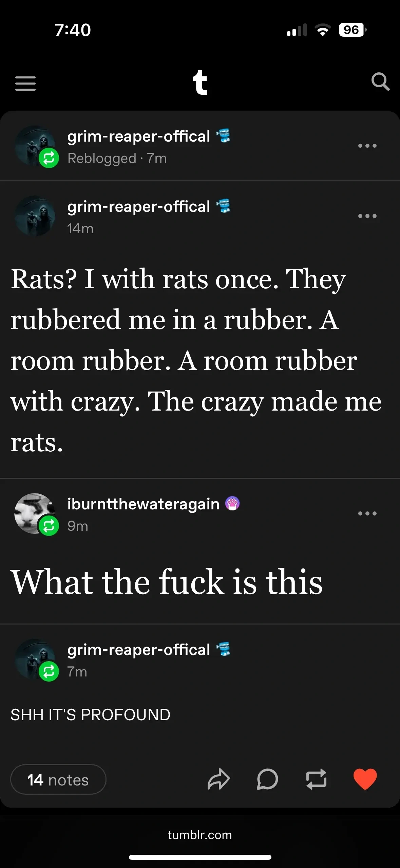The width and height of the screenshot is (400, 868).
Task: Open the search magnifier icon
Action: pos(380,82)
